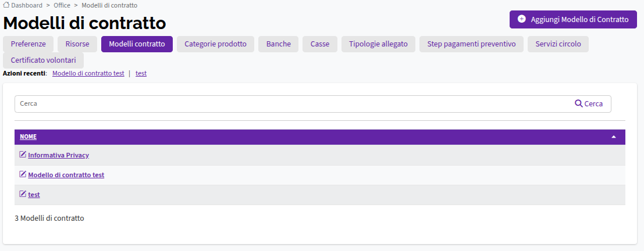644x251 pixels.
Task: Switch to Servizi circolo tab
Action: tap(558, 44)
